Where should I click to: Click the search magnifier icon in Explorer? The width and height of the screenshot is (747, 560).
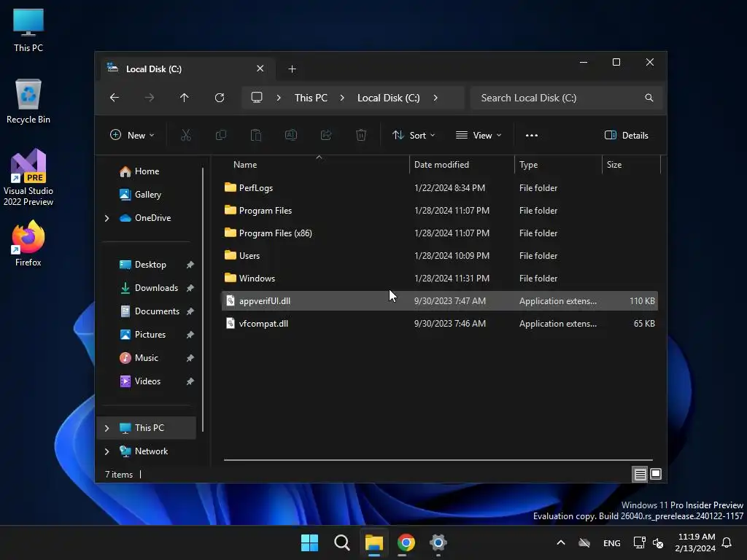[x=649, y=98]
